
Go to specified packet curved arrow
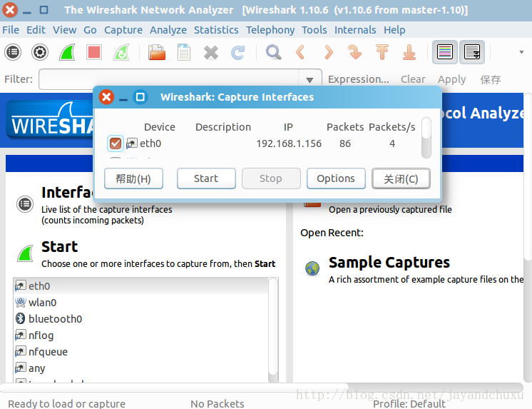(355, 52)
